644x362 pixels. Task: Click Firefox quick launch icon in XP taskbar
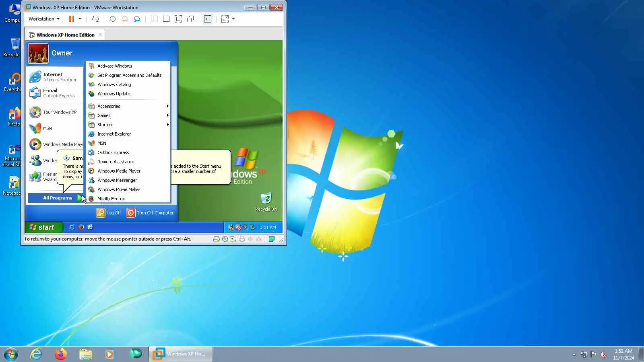coord(81,227)
